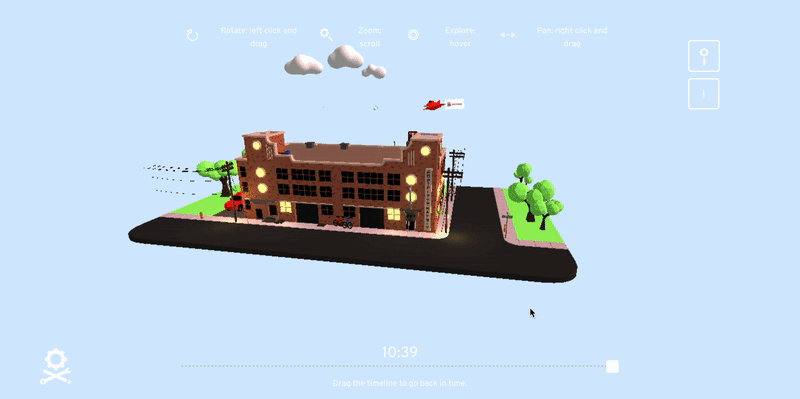The image size is (800, 399).
Task: Click the 10:39 time readout
Action: point(399,352)
